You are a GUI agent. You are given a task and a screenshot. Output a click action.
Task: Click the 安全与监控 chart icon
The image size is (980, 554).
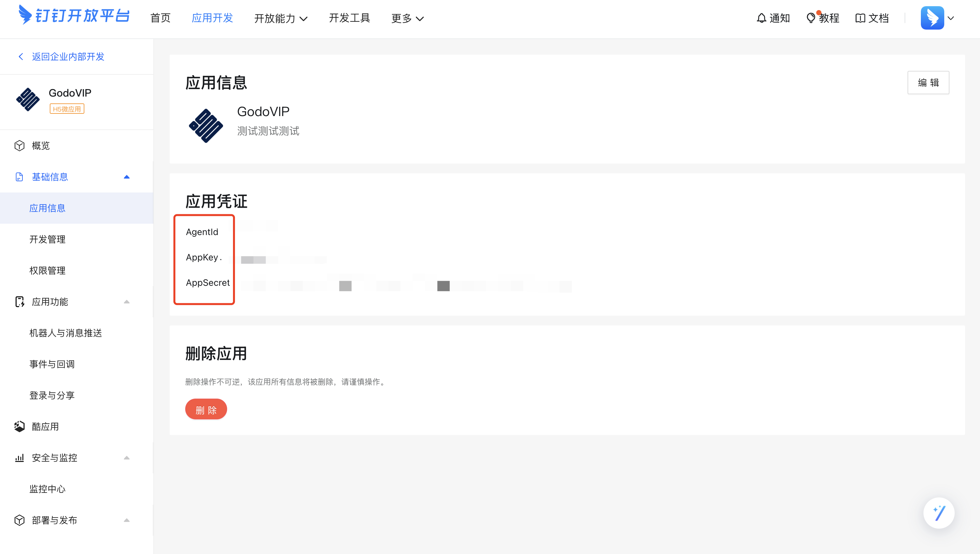[19, 458]
